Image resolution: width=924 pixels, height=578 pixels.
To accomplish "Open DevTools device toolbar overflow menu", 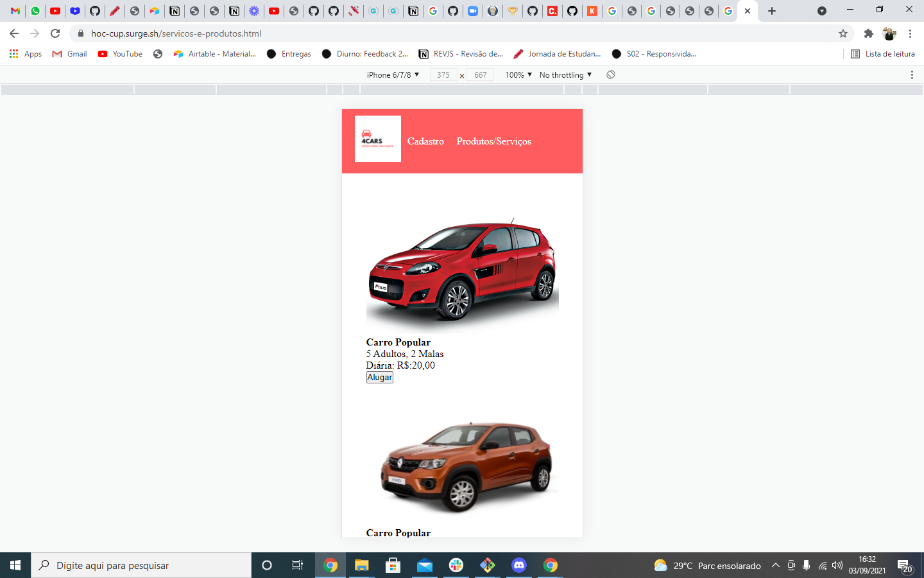I will coord(912,74).
